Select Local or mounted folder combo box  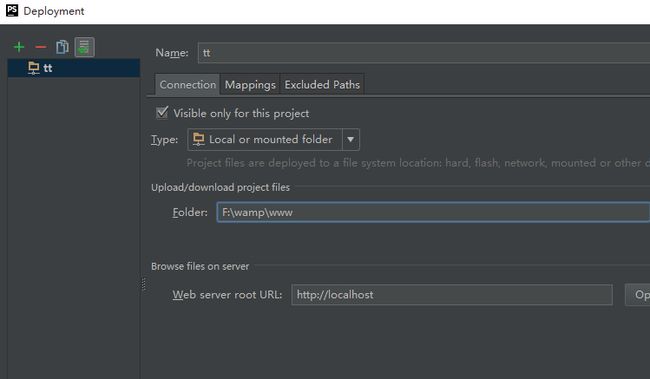274,139
